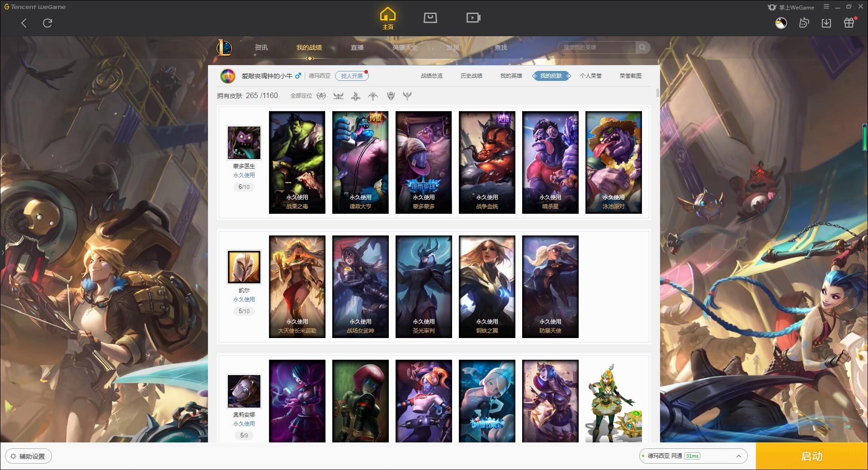Open the 掌上WeGame mobile link
Viewport: 868px width, 470px height.
(791, 7)
